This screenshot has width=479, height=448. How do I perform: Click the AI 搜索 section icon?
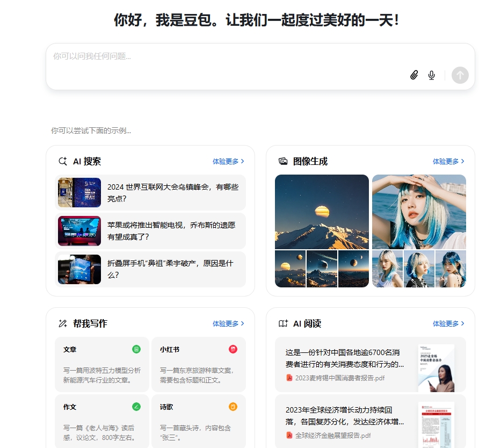pos(63,161)
